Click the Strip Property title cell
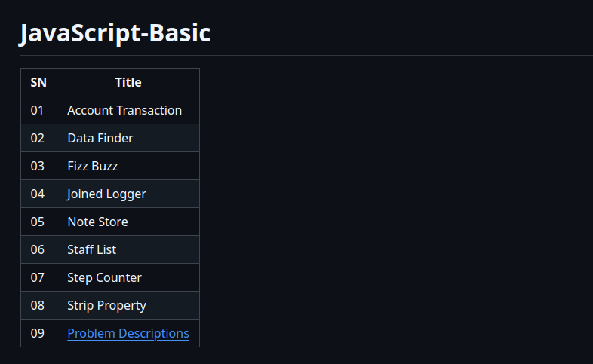Image resolution: width=593 pixels, height=364 pixels. (x=106, y=305)
